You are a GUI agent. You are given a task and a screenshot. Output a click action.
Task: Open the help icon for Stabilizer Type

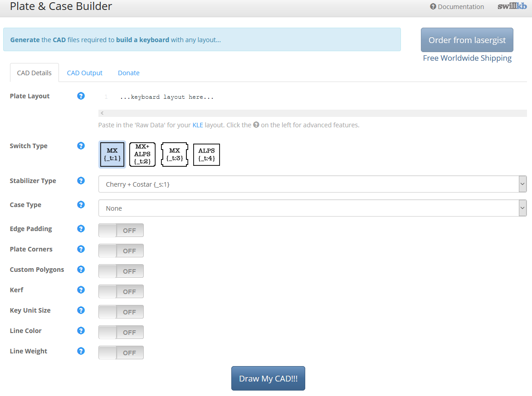[81, 181]
